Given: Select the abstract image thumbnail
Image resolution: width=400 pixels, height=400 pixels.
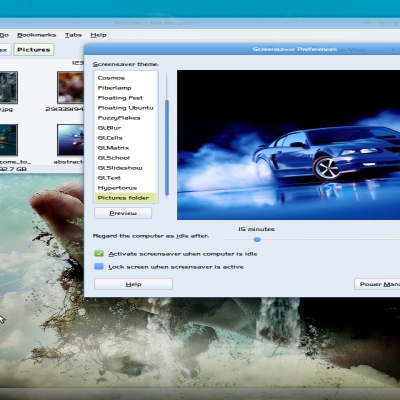Looking at the screenshot, I should coord(70,140).
